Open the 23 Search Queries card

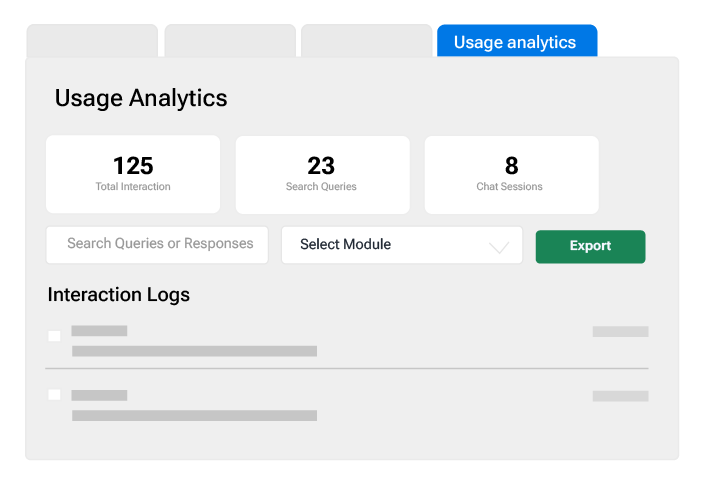(x=322, y=174)
